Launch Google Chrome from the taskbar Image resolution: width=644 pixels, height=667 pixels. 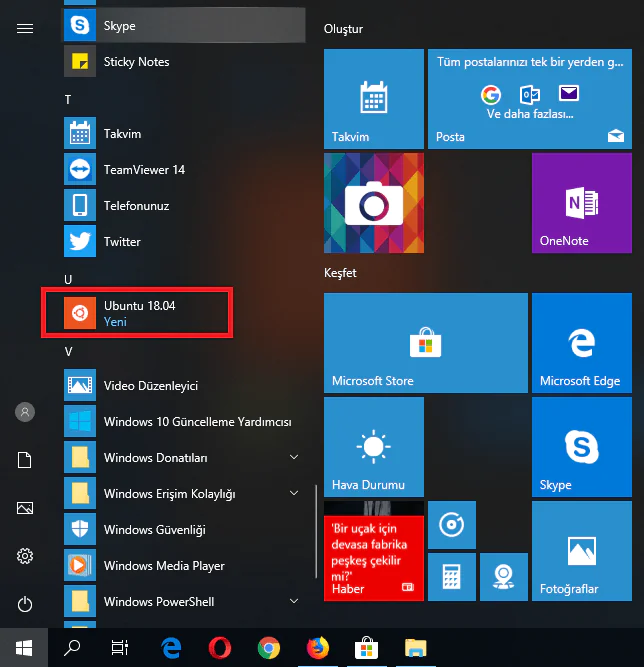(268, 648)
